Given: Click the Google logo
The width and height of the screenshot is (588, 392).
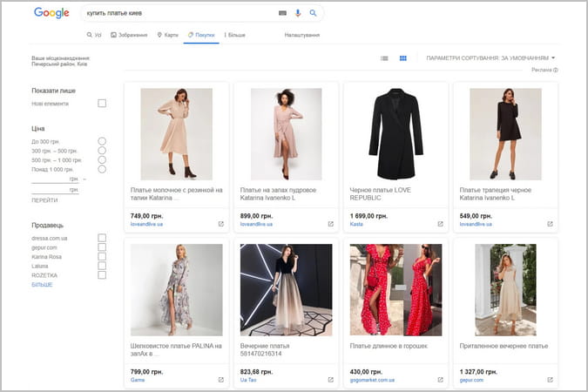Looking at the screenshot, I should pos(51,13).
